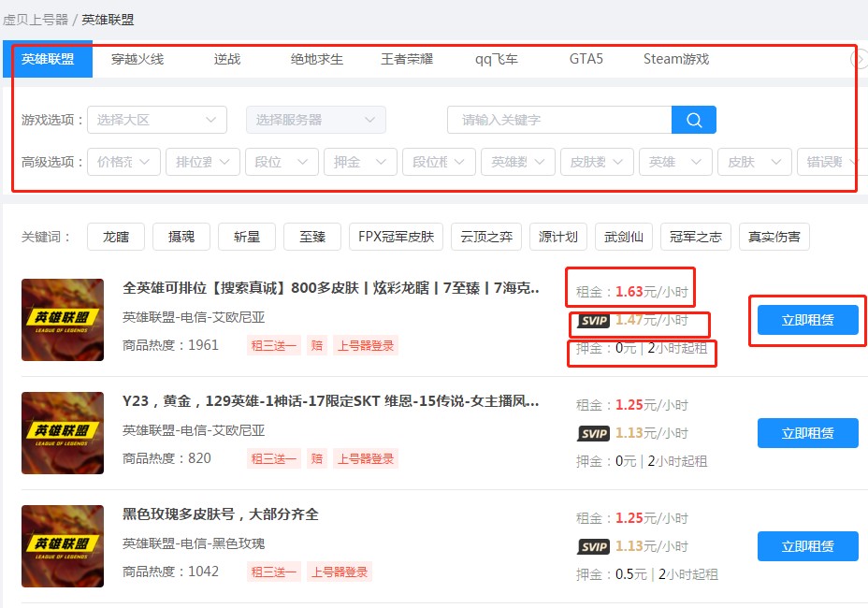The width and height of the screenshot is (868, 608).
Task: Click 立即租赁 for the 800多皮肤 account
Action: tap(807, 320)
